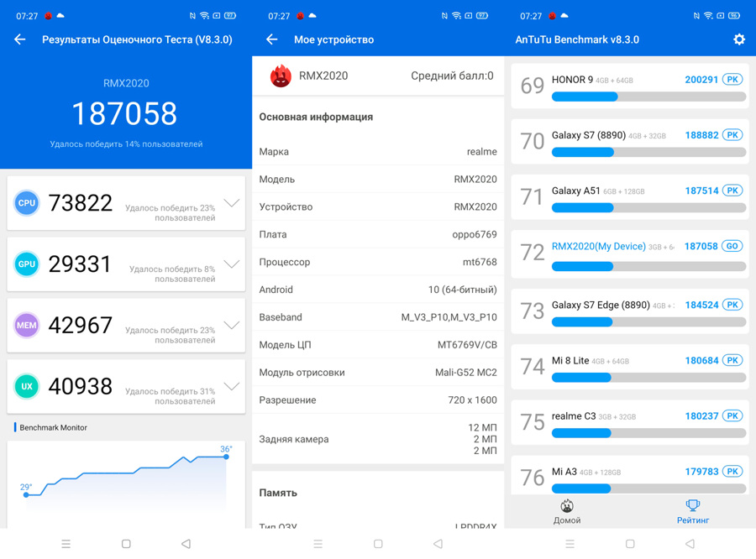Tap the back triangle under the results screen
Viewport: 756px width, 559px height.
[x=186, y=544]
